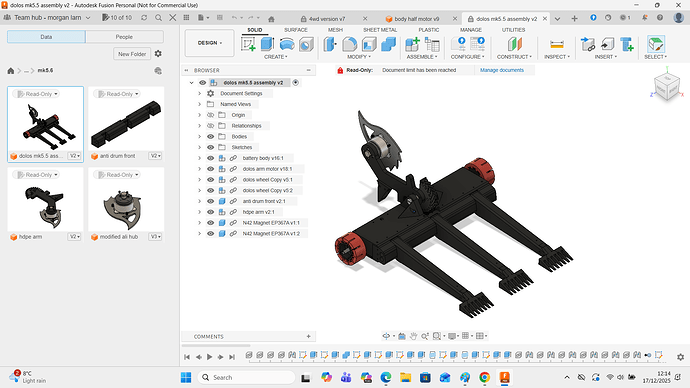The image size is (690, 388).
Task: Click the Zoom tool icon
Action: [x=425, y=336]
